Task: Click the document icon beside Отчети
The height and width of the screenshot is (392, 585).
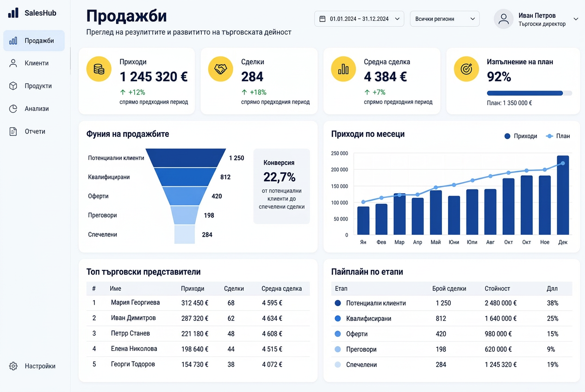Action: coord(13,132)
